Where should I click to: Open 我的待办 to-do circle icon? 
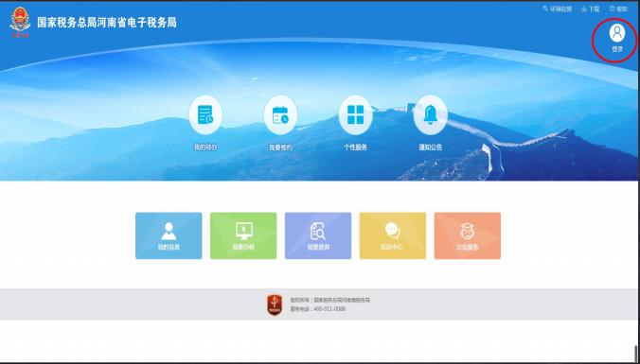point(205,115)
